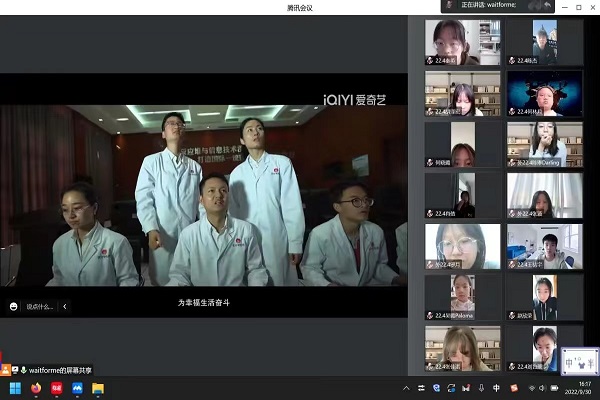Open the Windows Start menu
Screen dimensions: 600x400
[13, 388]
